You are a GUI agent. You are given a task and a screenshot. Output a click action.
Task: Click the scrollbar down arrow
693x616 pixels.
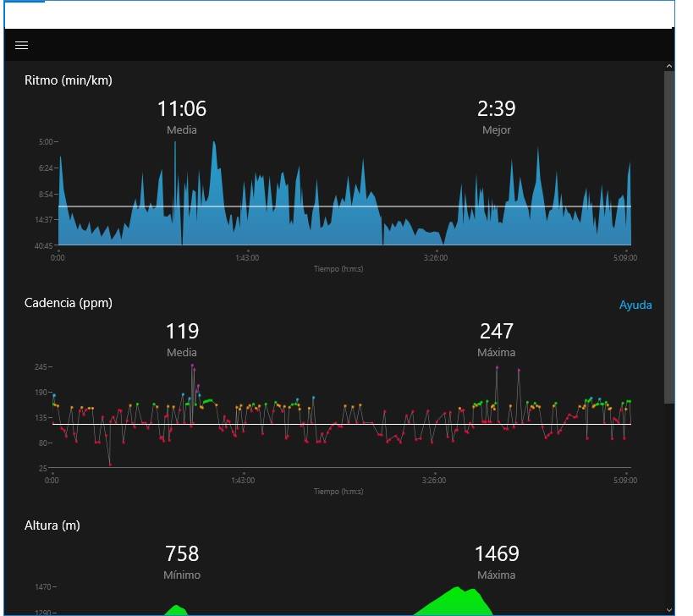[x=669, y=608]
